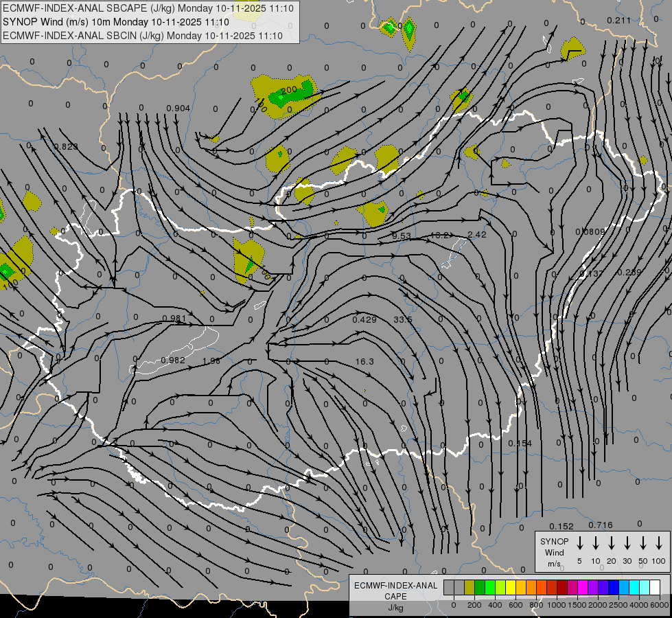Click the 2500 tick label in CAPE legend

pos(618,605)
